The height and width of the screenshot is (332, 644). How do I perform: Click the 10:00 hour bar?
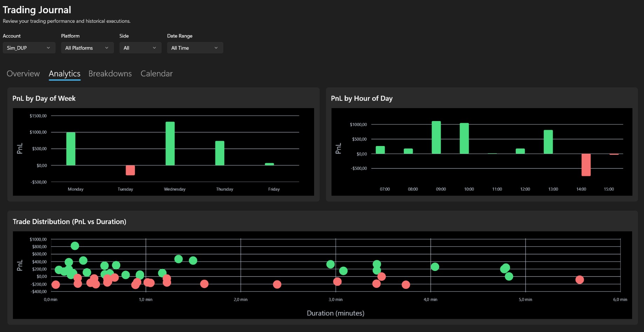(464, 138)
